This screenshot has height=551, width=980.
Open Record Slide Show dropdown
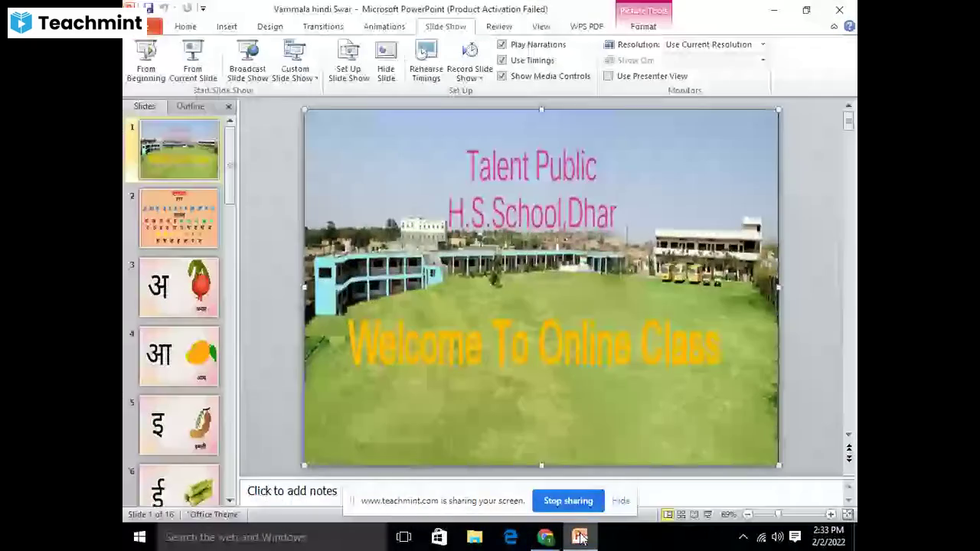click(469, 61)
